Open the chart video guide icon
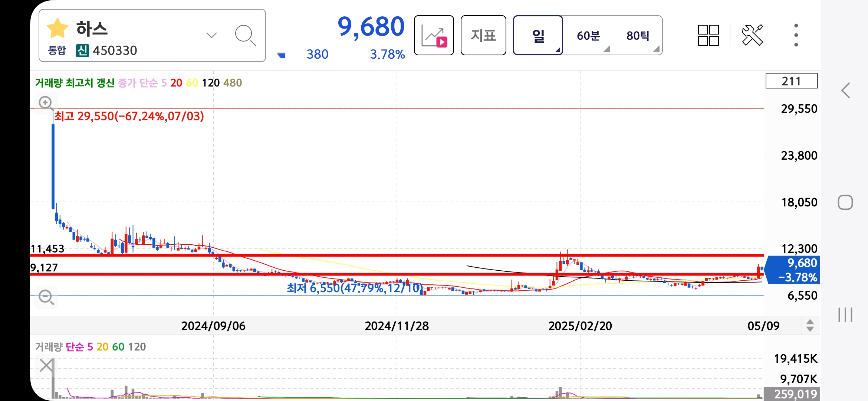The width and height of the screenshot is (868, 401). click(434, 36)
